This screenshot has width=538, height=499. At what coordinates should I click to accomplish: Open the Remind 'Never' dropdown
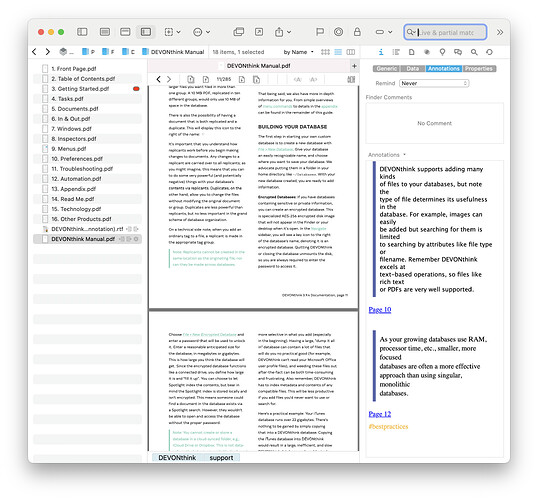pyautogui.click(x=434, y=83)
